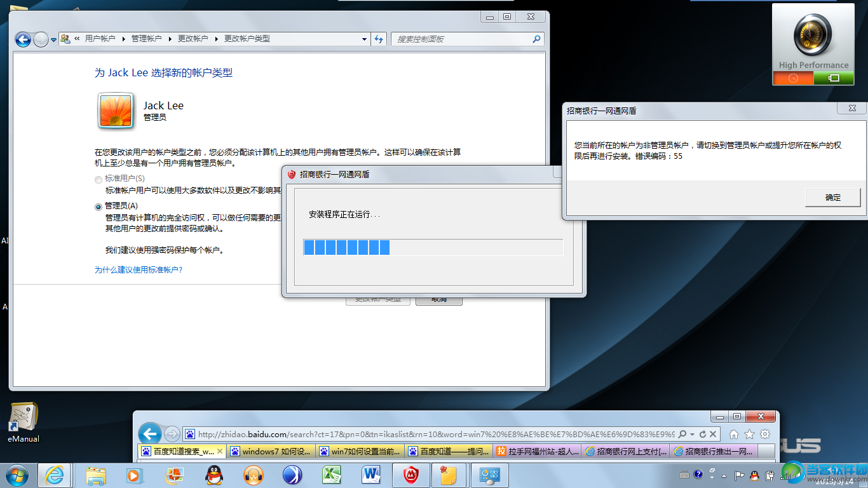The height and width of the screenshot is (488, 868).
Task: Click the 管理帐户 breadcrumb
Action: click(x=146, y=39)
